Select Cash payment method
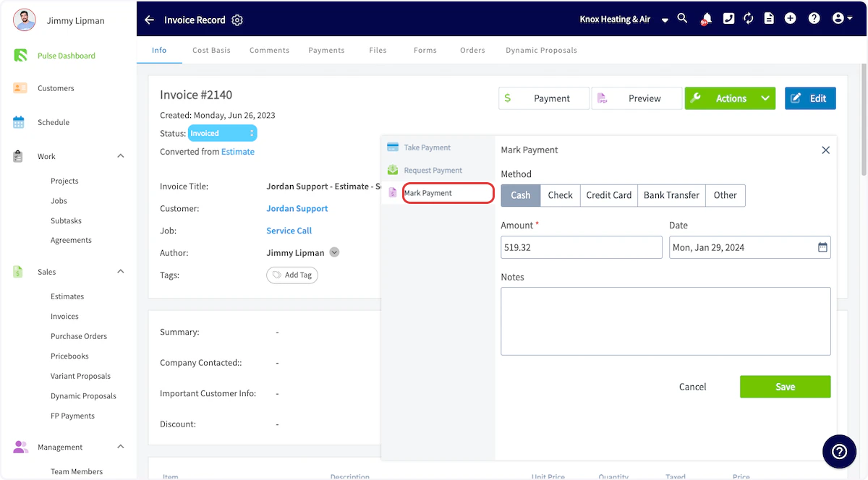Screen dimensions: 868x480 pyautogui.click(x=521, y=195)
